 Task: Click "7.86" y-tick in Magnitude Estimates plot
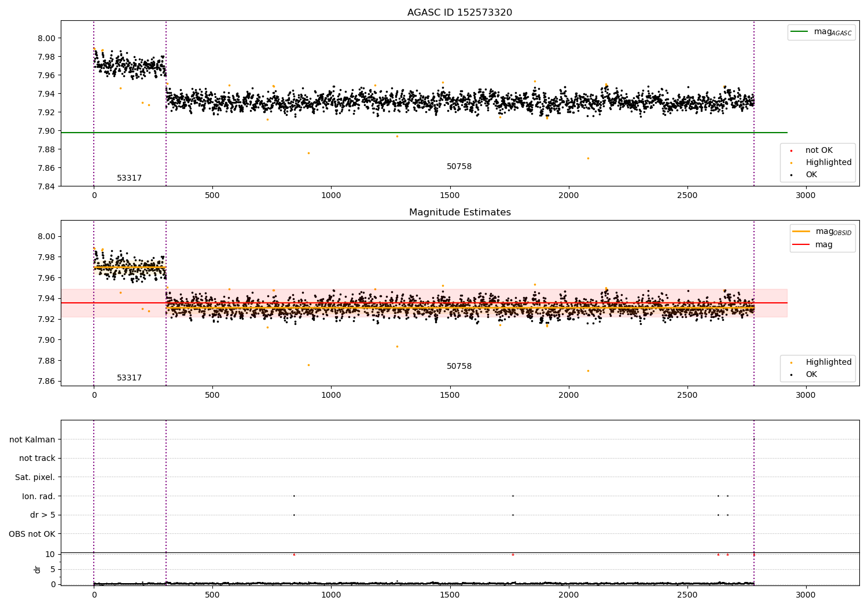click(x=47, y=382)
